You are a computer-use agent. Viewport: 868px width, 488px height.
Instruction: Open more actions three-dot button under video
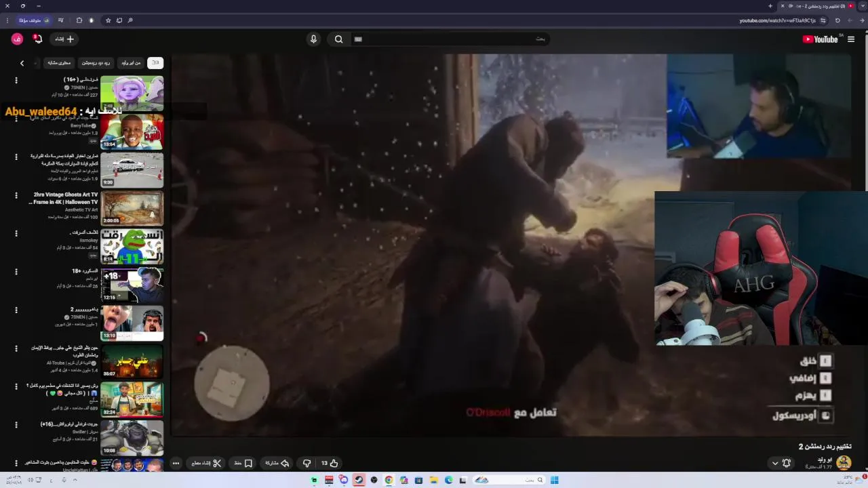point(176,463)
